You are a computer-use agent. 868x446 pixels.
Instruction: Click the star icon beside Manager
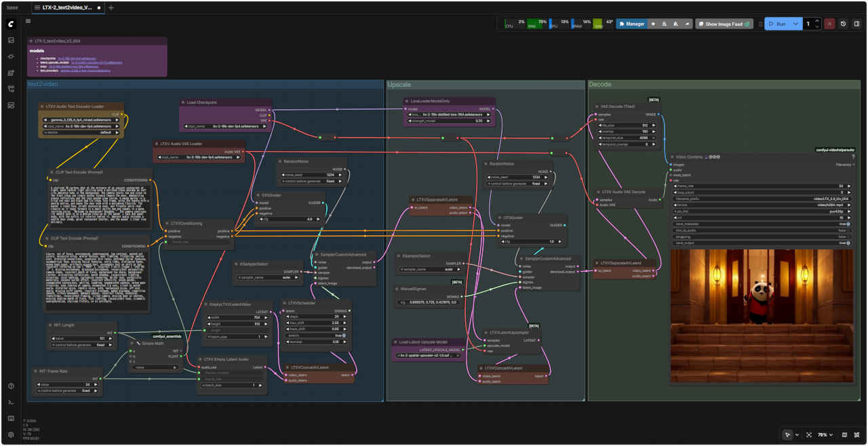[x=653, y=24]
